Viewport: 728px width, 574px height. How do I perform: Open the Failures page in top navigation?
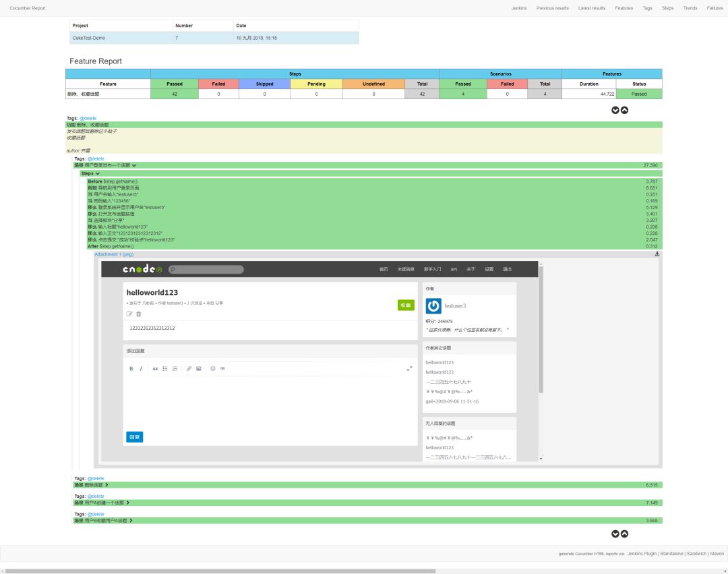tap(715, 8)
